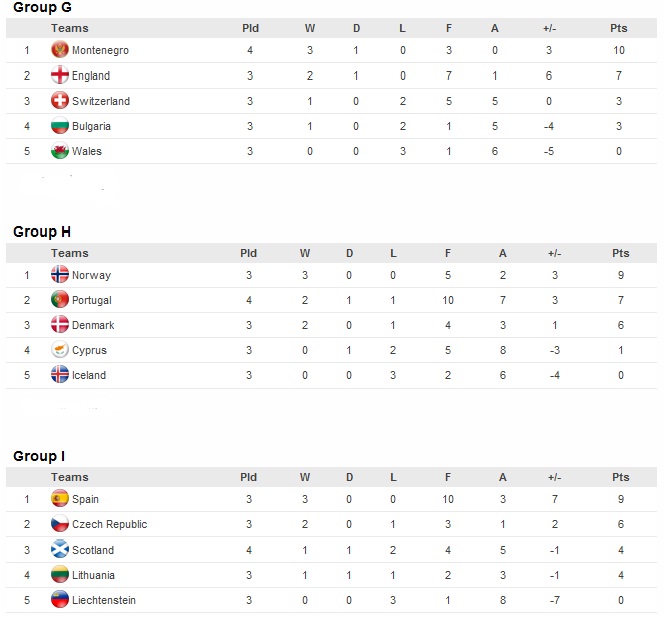Click Pts column header in Group G

(618, 28)
